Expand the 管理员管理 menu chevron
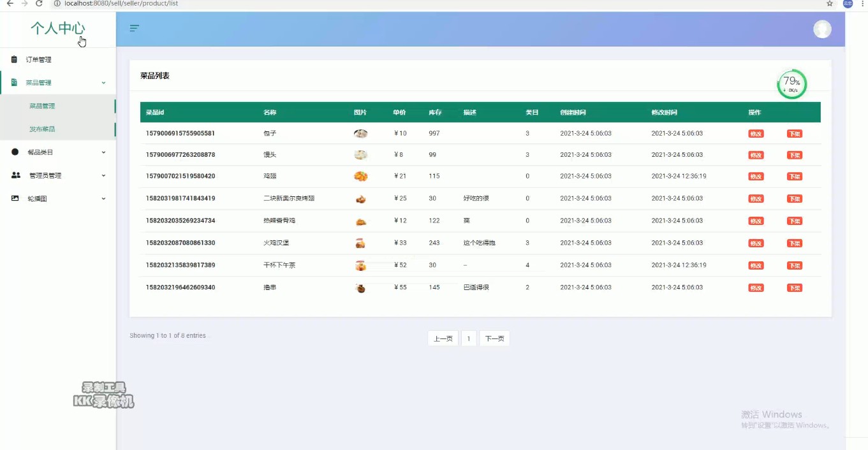 point(103,175)
